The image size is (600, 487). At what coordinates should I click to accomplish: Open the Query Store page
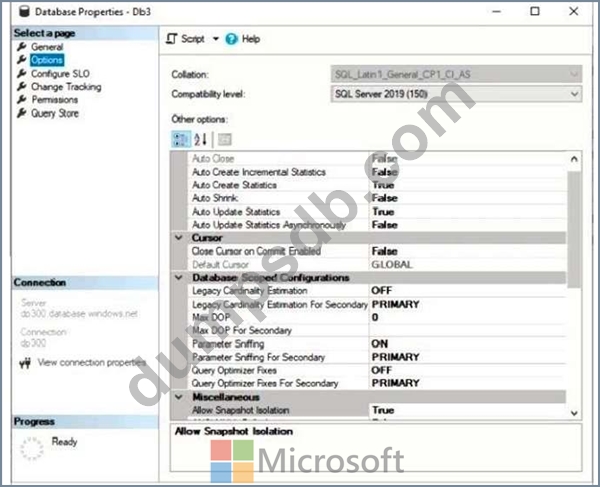[x=54, y=114]
